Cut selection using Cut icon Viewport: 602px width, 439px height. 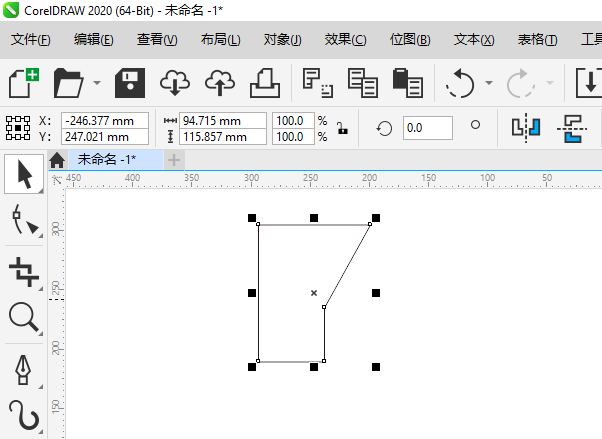click(318, 83)
